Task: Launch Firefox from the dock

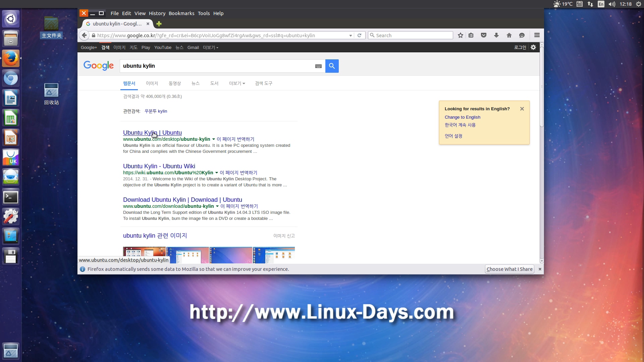Action: coord(11,58)
